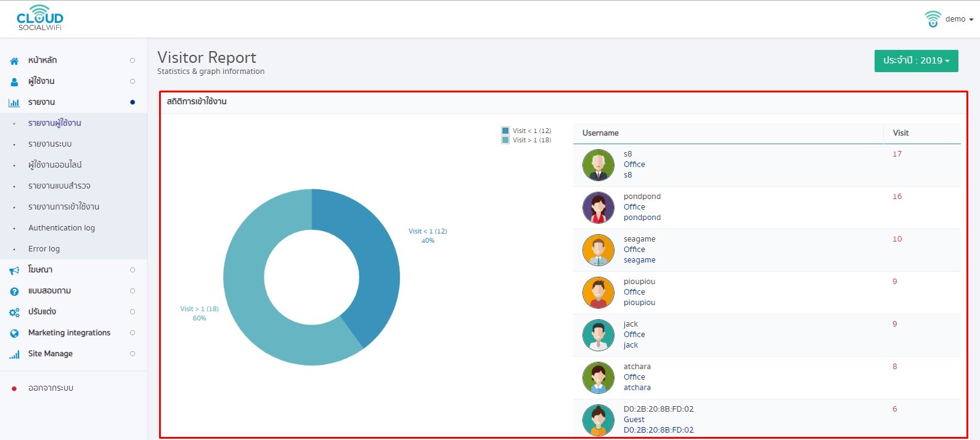
Task: Click the avatar of user s8
Action: tap(598, 165)
